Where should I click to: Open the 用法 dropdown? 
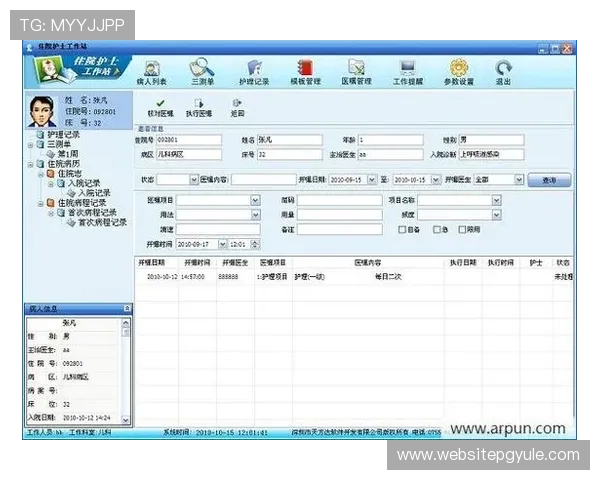(255, 215)
